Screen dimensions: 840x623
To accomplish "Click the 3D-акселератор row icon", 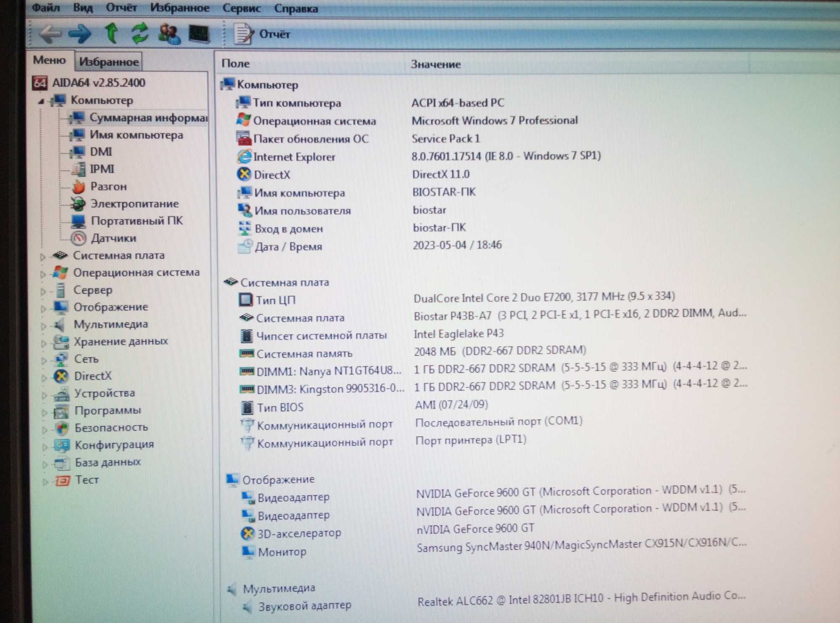I will click(248, 534).
